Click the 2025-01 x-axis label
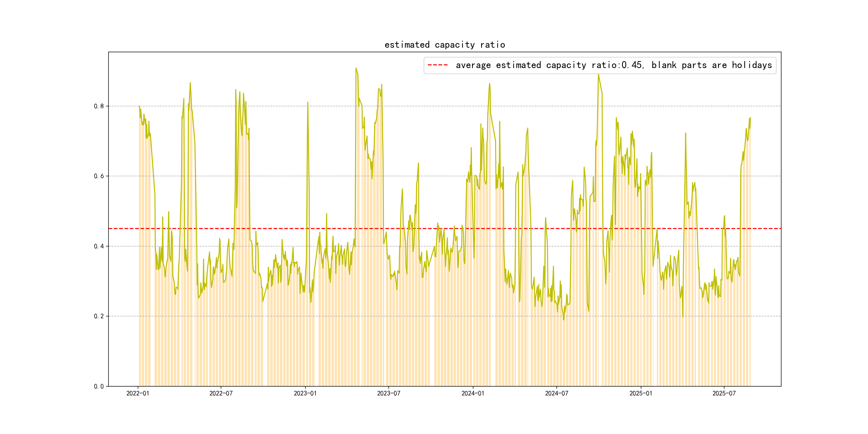 pos(641,393)
